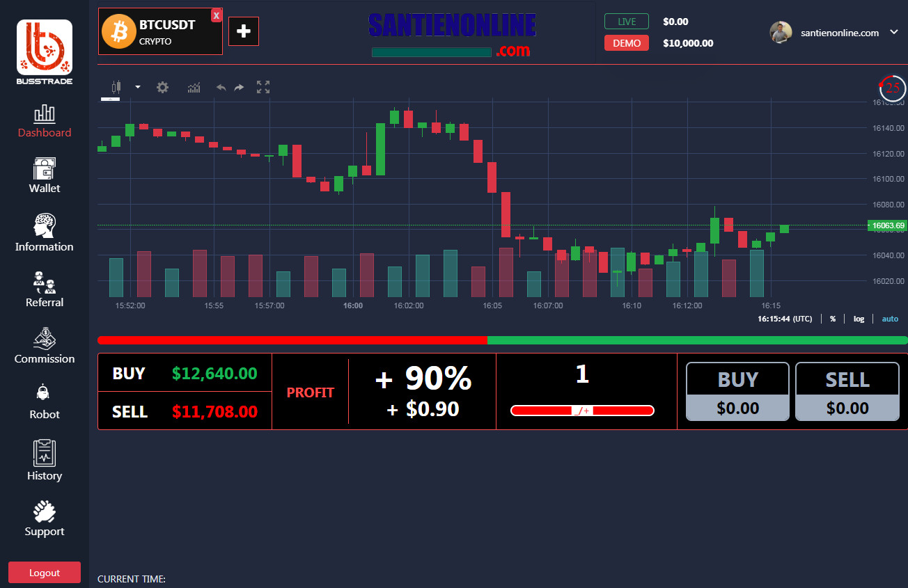
Task: Select the candlestick chart type icon
Action: tap(116, 87)
